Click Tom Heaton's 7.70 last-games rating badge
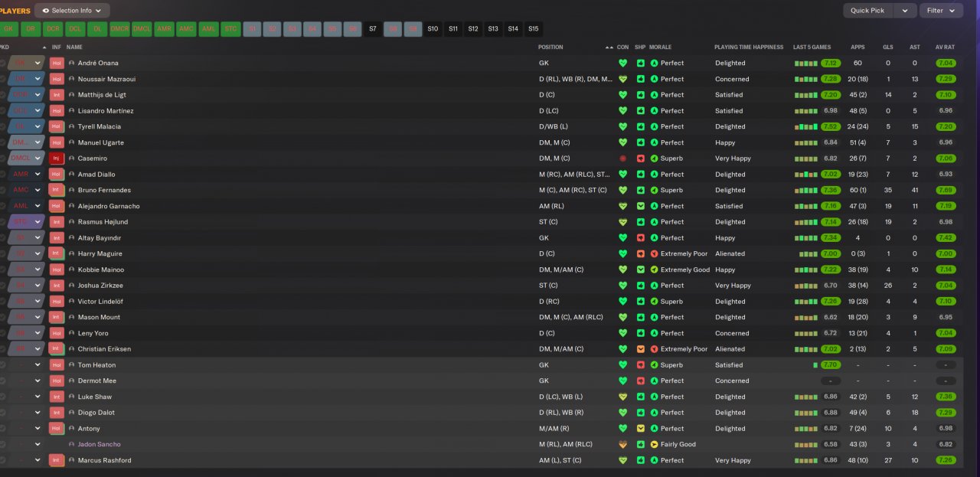 pyautogui.click(x=831, y=365)
